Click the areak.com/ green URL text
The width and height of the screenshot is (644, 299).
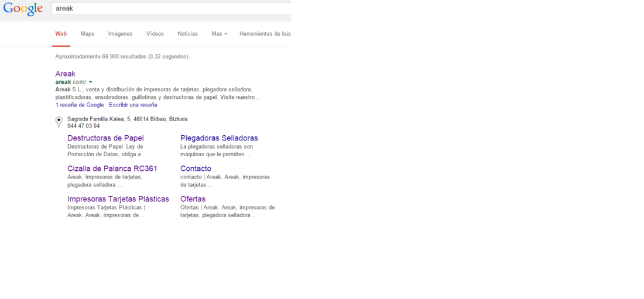tap(71, 82)
